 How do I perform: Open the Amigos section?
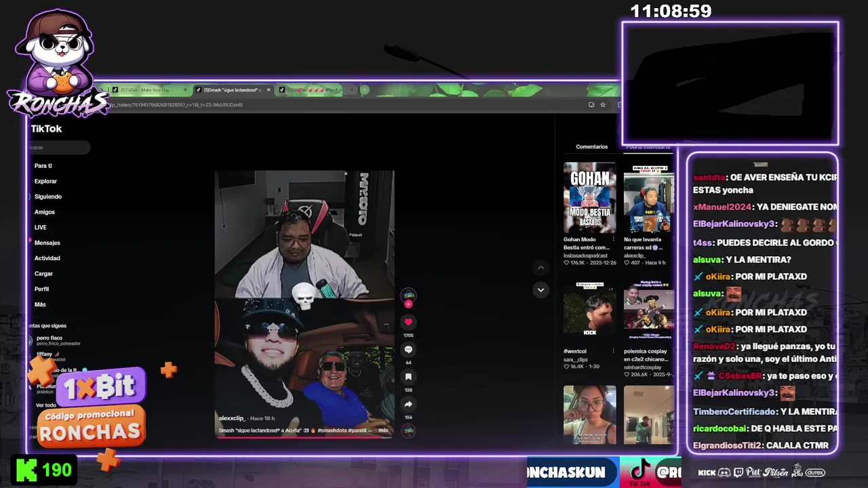click(45, 212)
